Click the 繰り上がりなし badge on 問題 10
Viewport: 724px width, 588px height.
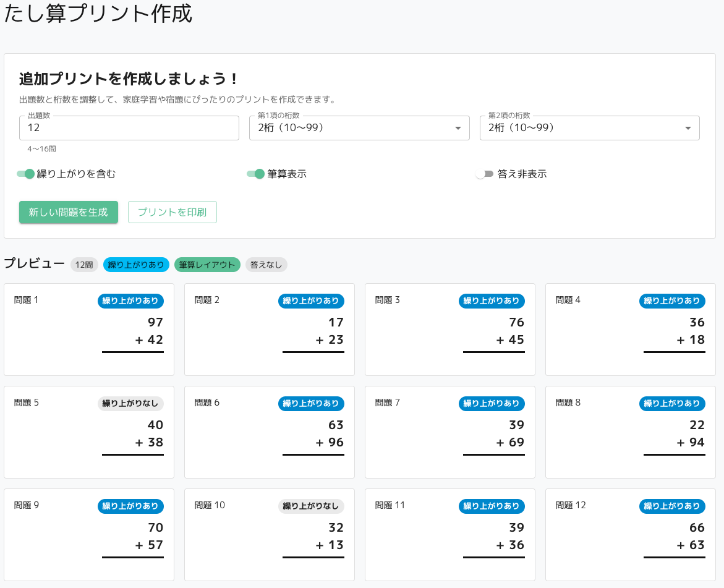coord(311,506)
